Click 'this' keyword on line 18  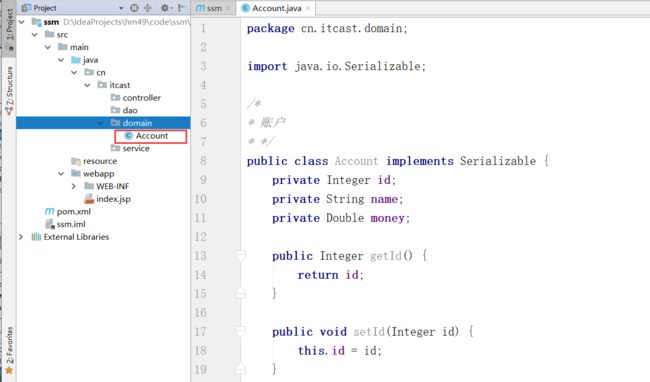pyautogui.click(x=311, y=351)
